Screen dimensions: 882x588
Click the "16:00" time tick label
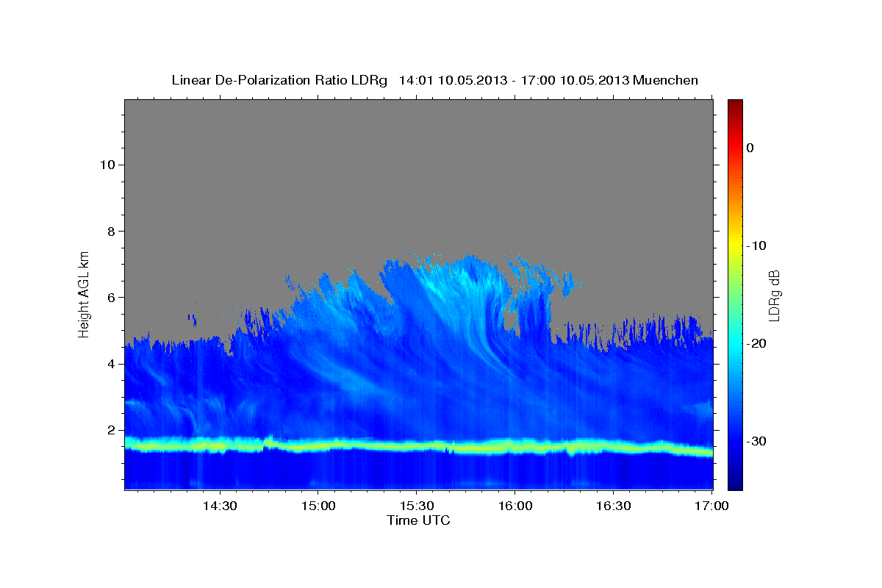(514, 506)
